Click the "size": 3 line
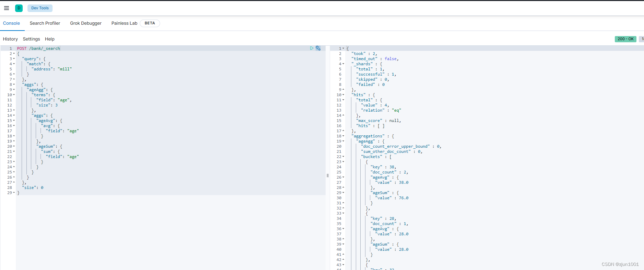The image size is (644, 270). pos(47,105)
